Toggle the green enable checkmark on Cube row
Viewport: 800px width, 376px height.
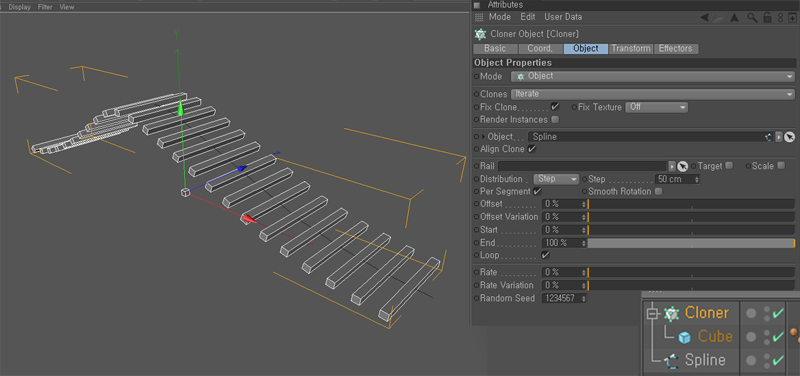(x=778, y=337)
